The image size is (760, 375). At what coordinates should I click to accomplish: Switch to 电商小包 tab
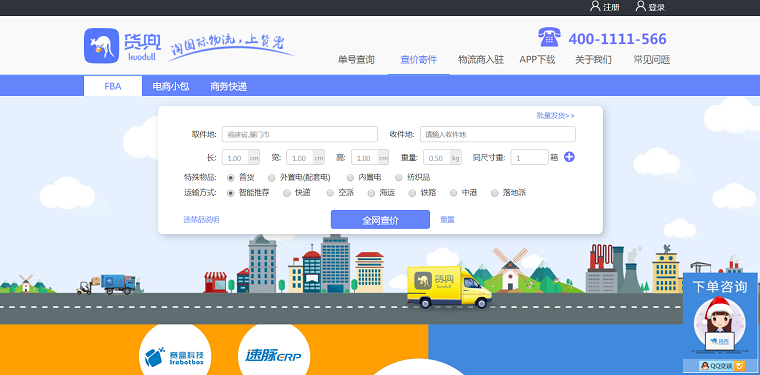(171, 86)
